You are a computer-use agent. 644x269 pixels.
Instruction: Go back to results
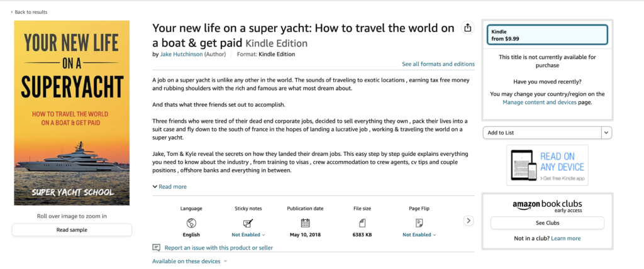[29, 12]
